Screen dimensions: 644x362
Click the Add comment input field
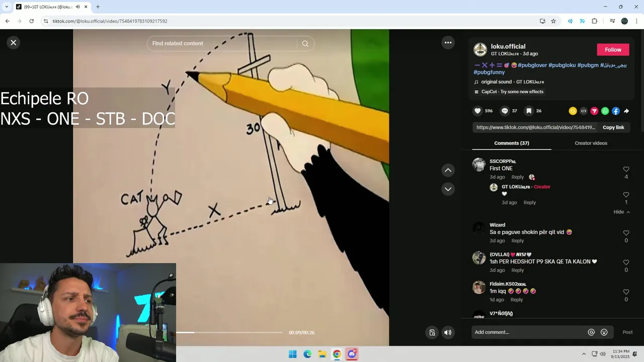(x=528, y=332)
